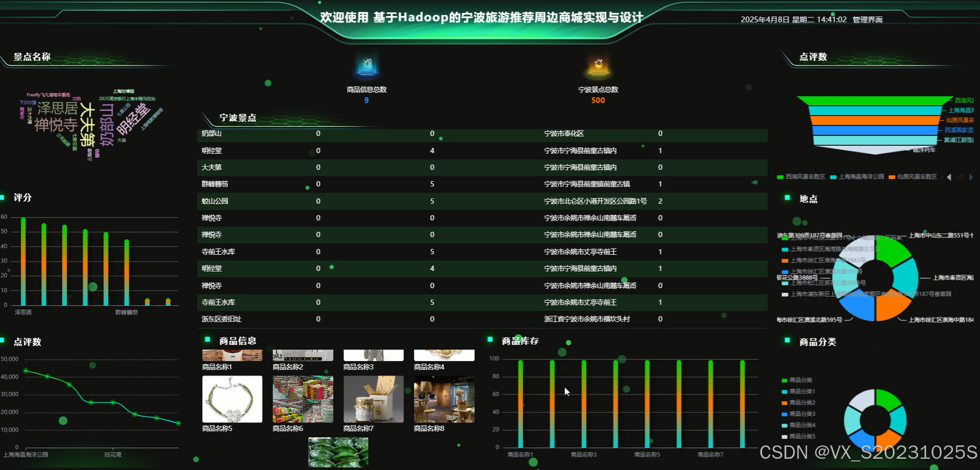Open 商品名称7 gift box thumbnail
This screenshot has width=980, height=470.
pyautogui.click(x=373, y=399)
